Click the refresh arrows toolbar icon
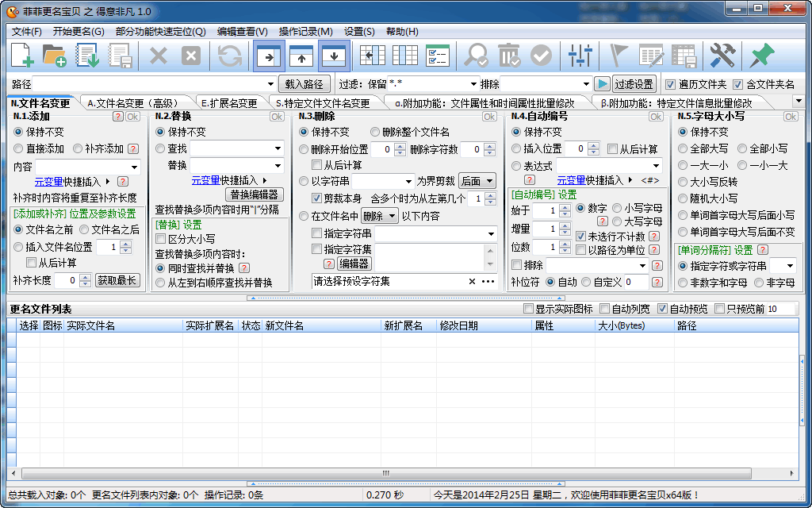The height and width of the screenshot is (508, 812). coord(230,56)
